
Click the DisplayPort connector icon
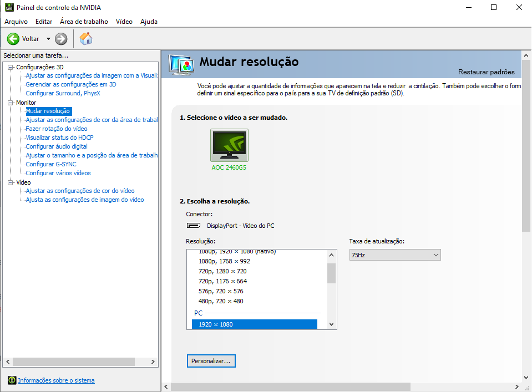(194, 226)
